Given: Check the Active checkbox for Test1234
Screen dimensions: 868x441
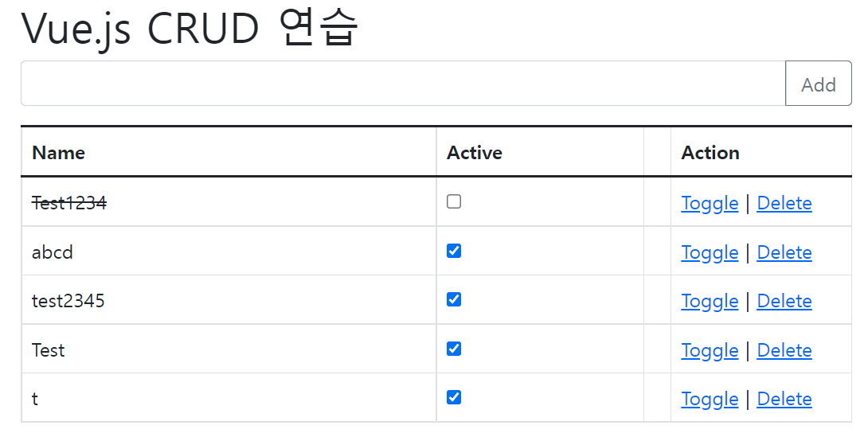Looking at the screenshot, I should coord(454,202).
